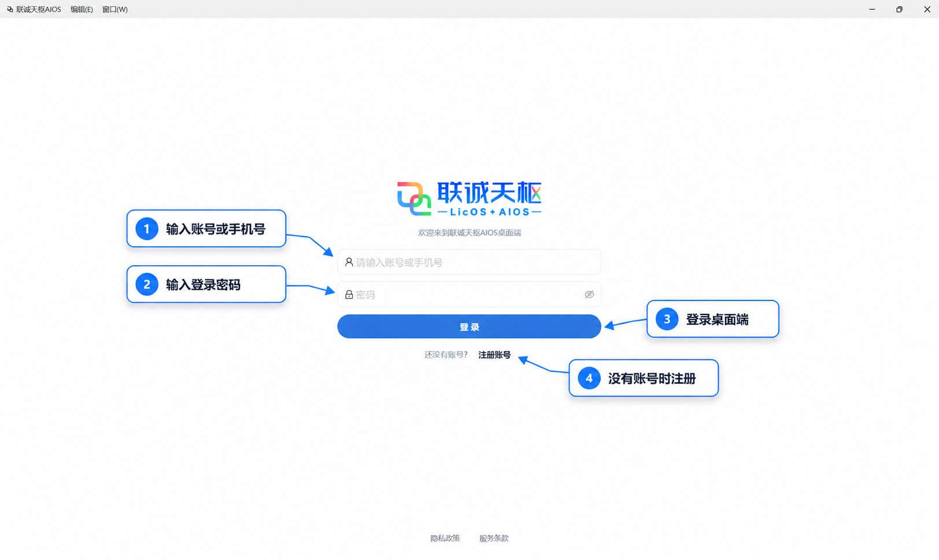The width and height of the screenshot is (939, 560).
Task: Open the 窗口(W) menu
Action: pos(115,9)
